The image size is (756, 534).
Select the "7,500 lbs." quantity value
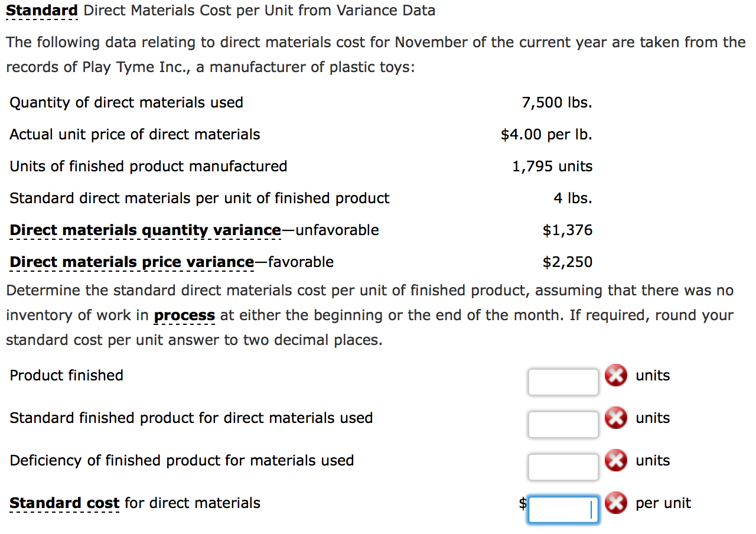point(558,102)
